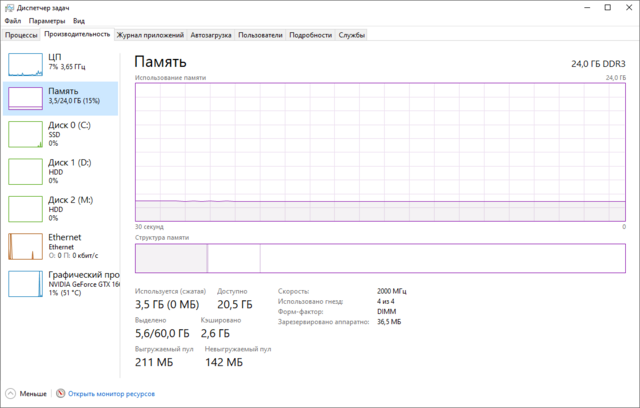Open the Автозагрузка tab
This screenshot has height=408, width=640.
tap(211, 34)
